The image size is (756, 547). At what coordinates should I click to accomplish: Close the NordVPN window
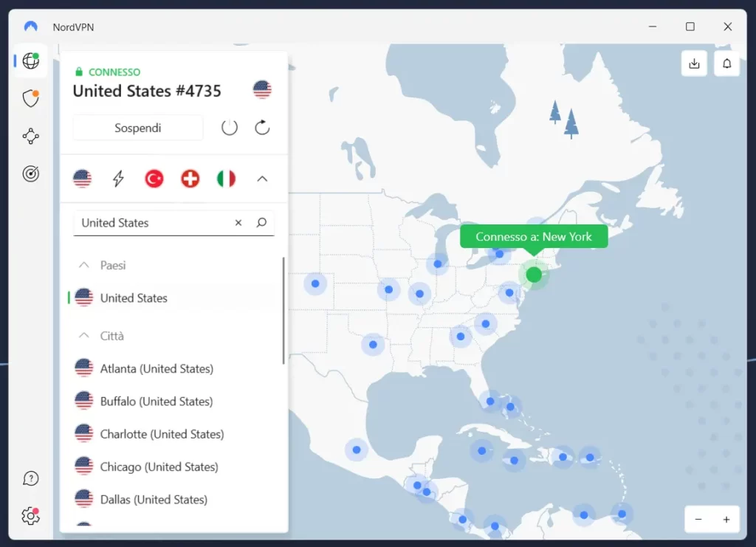(x=728, y=27)
